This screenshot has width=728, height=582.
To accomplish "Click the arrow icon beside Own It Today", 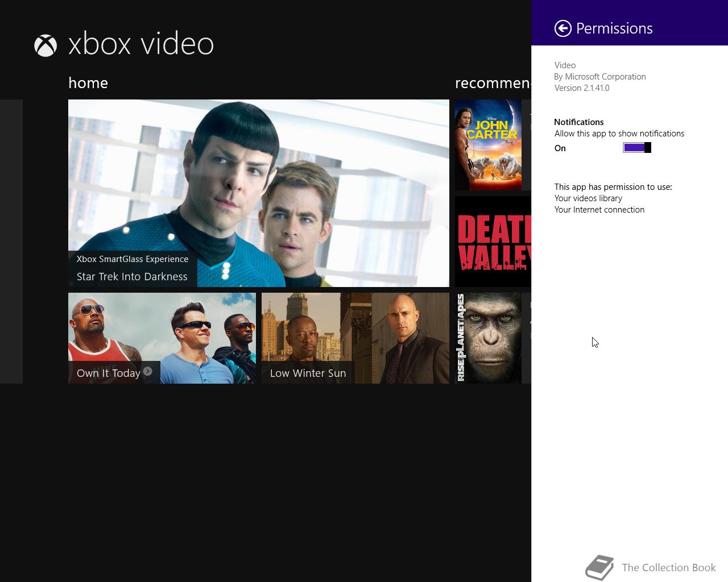I will point(148,371).
